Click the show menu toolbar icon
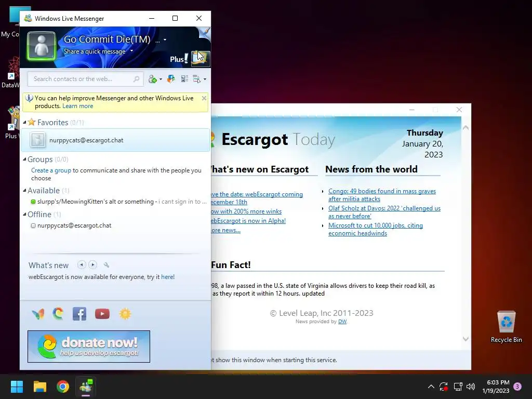The height and width of the screenshot is (399, 532). (x=197, y=79)
